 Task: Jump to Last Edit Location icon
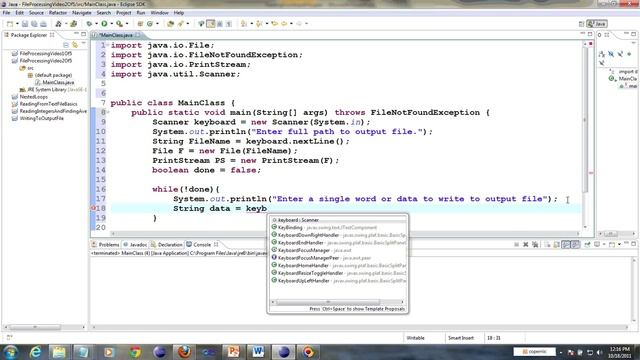tap(274, 24)
